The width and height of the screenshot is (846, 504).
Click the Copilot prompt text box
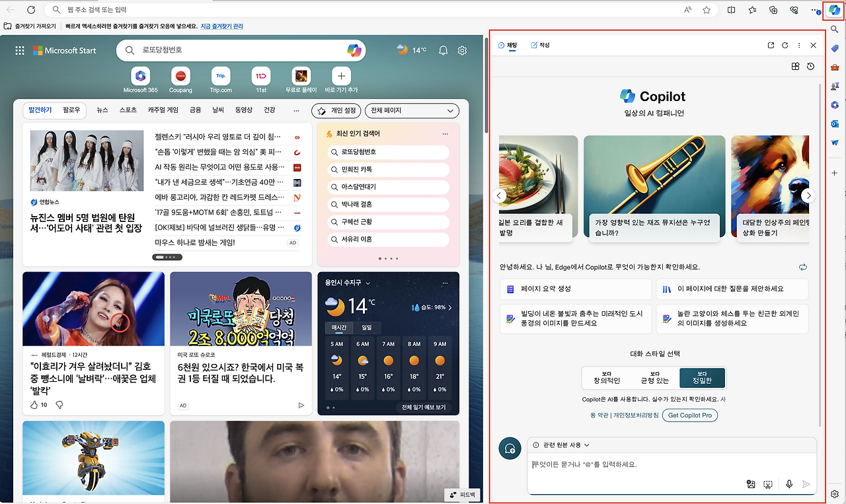[672, 464]
